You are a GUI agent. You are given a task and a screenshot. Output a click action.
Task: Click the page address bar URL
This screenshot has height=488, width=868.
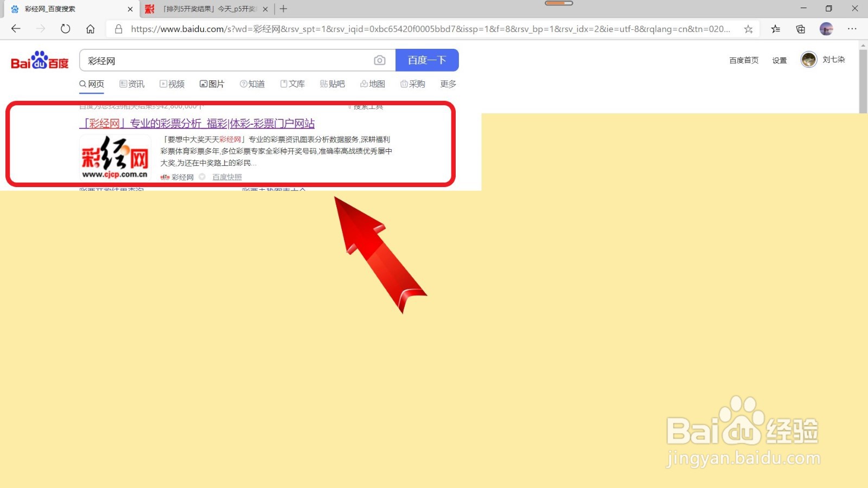pyautogui.click(x=431, y=29)
